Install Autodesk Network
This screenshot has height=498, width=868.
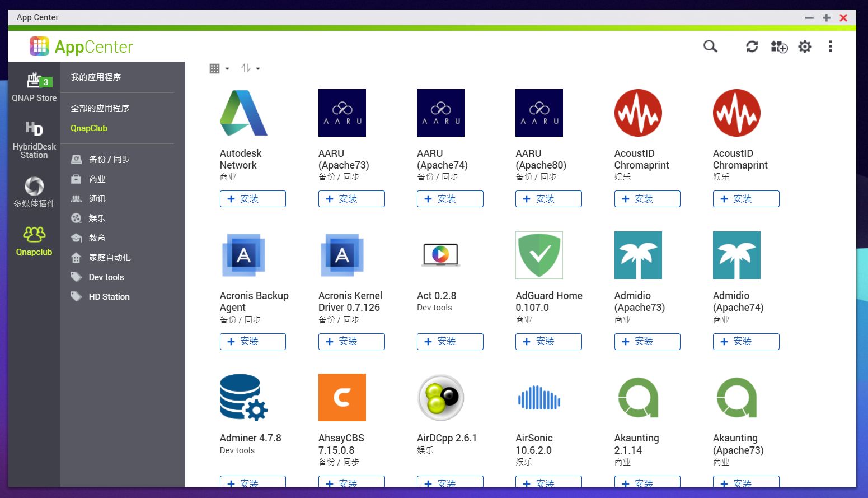(253, 199)
